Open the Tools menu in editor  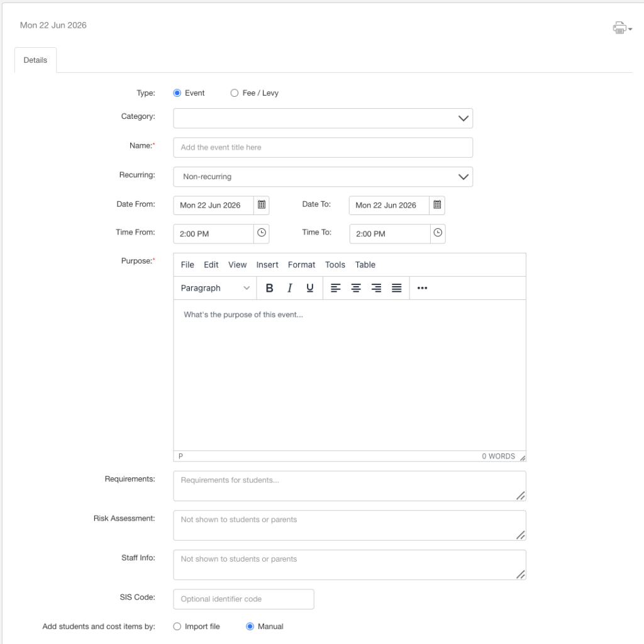[335, 265]
